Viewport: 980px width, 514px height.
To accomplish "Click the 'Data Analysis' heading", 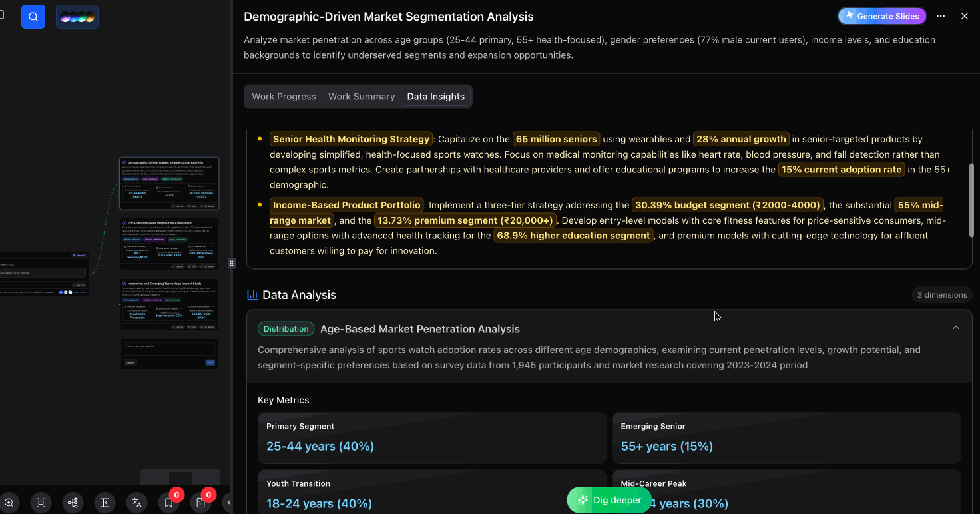I will click(300, 295).
